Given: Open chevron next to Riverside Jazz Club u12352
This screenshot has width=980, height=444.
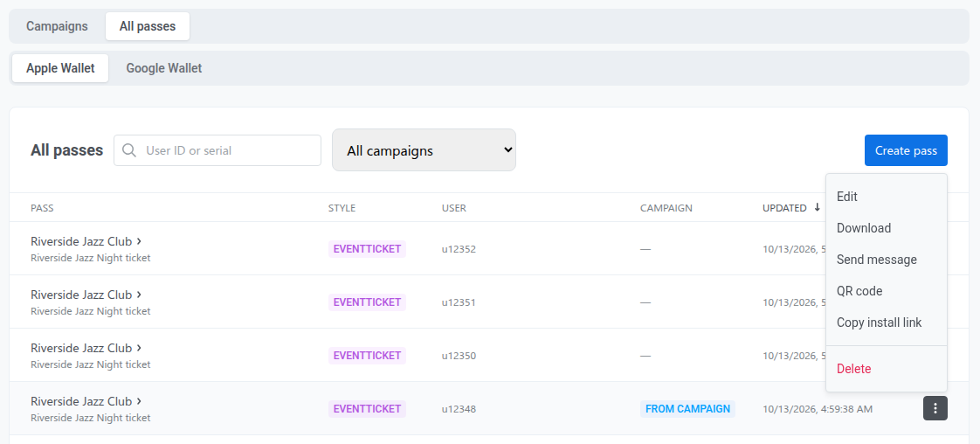Looking at the screenshot, I should point(140,240).
